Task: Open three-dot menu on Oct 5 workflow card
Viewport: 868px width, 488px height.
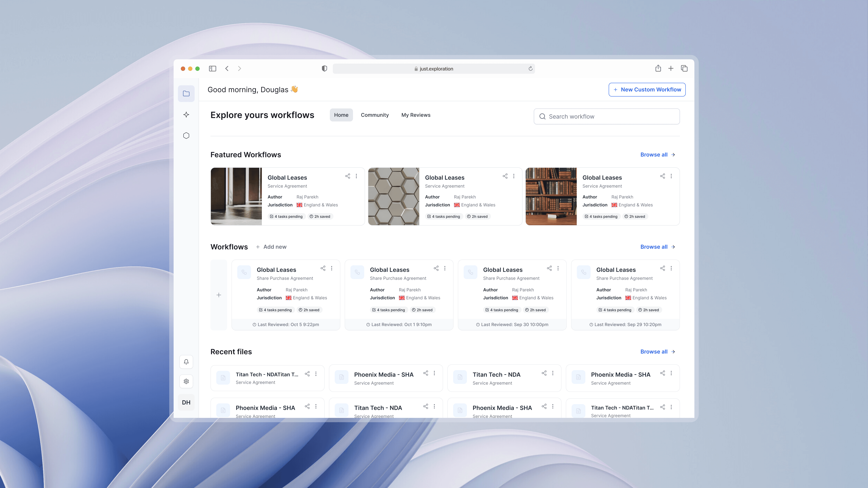Action: tap(332, 268)
